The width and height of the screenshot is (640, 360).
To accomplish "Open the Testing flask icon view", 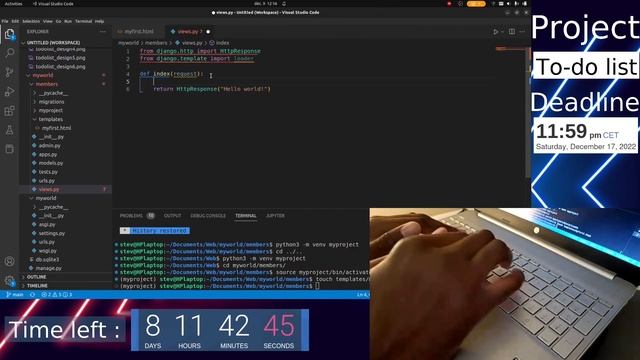I will (10, 130).
